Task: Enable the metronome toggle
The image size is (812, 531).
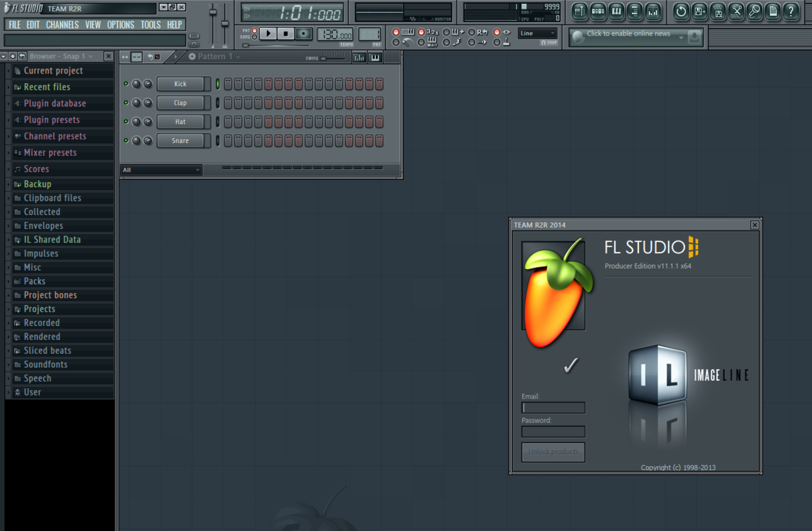Action: pos(396,42)
